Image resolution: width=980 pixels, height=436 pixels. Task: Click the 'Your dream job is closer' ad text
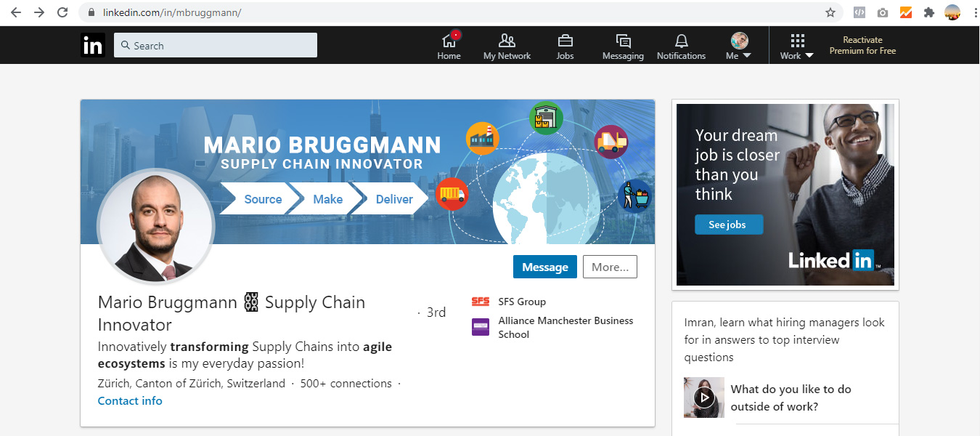738,165
